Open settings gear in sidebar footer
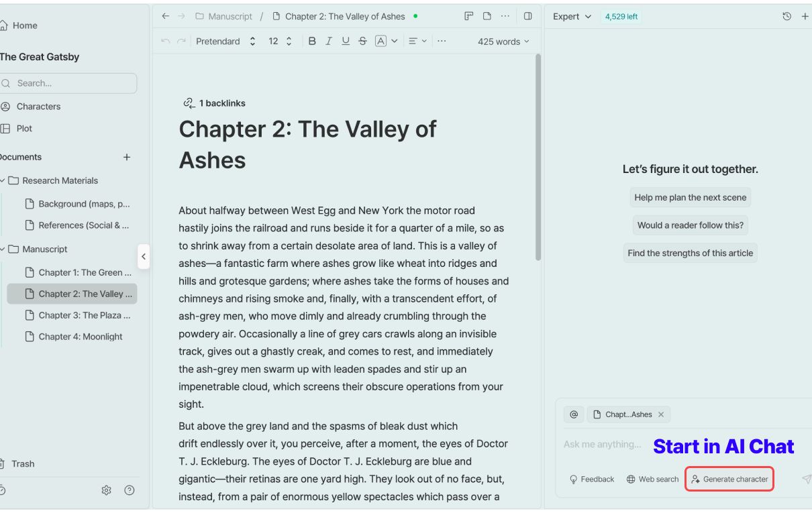812x513 pixels. coord(106,490)
